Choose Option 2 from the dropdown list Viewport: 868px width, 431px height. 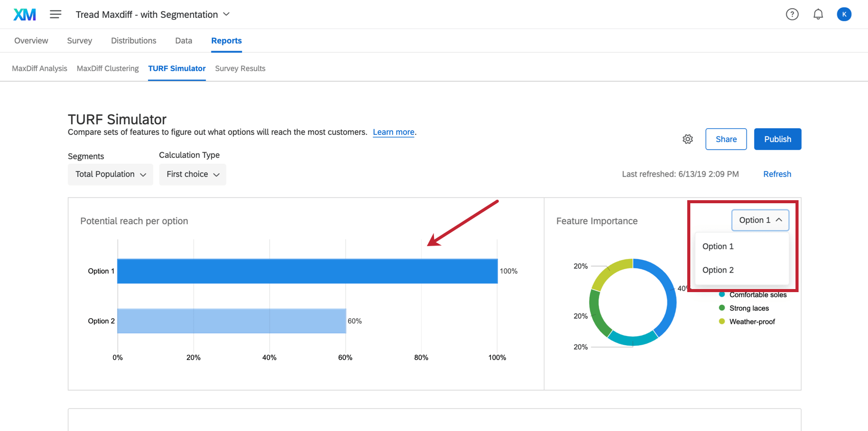718,270
